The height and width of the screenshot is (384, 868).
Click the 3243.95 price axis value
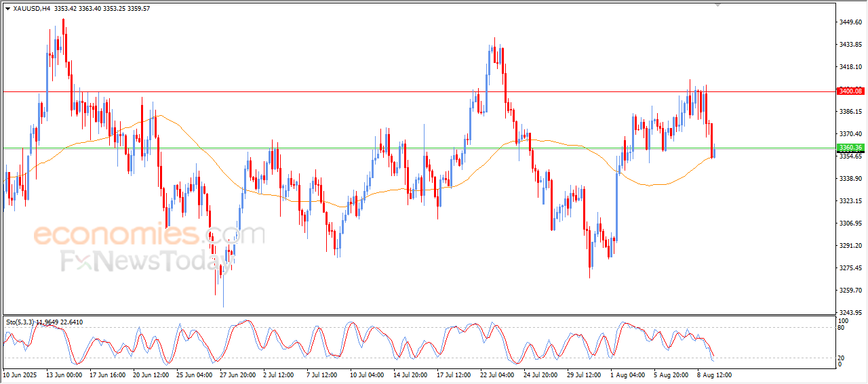(x=850, y=313)
